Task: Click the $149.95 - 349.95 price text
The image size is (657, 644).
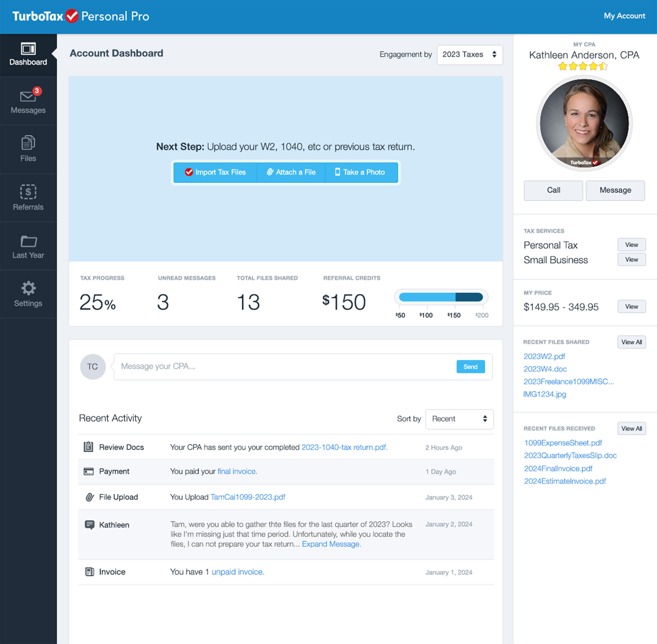Action: tap(561, 307)
